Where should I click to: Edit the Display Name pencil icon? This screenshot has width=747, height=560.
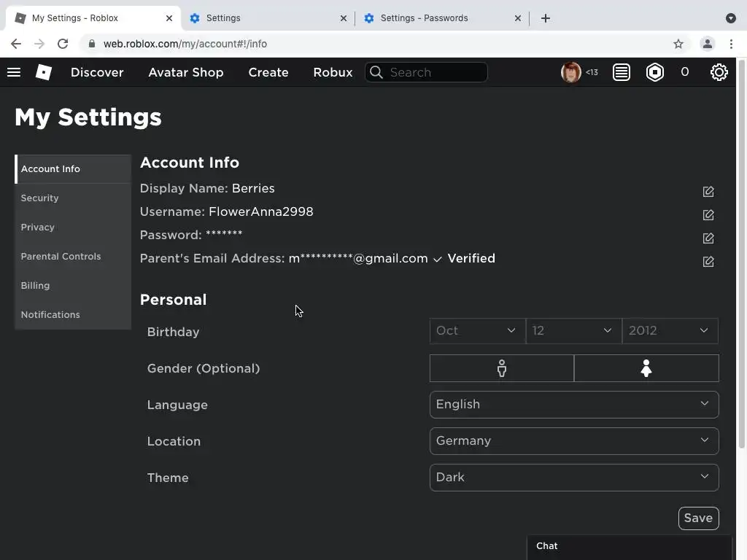pyautogui.click(x=708, y=192)
